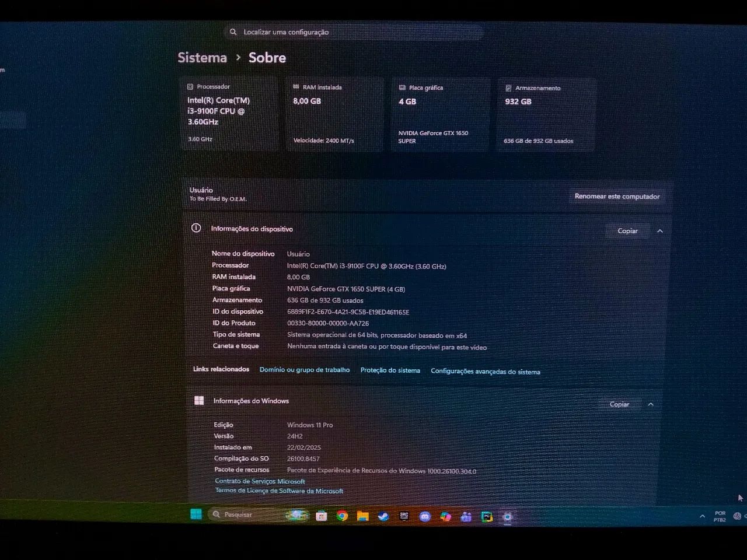This screenshot has height=560, width=747.
Task: Click the OS build value 26100.8457
Action: click(303, 459)
